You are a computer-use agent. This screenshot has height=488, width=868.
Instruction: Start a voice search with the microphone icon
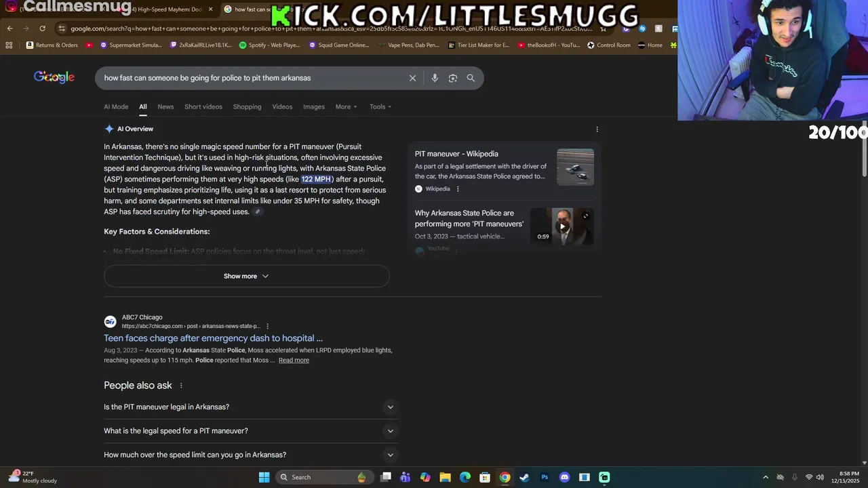click(435, 78)
